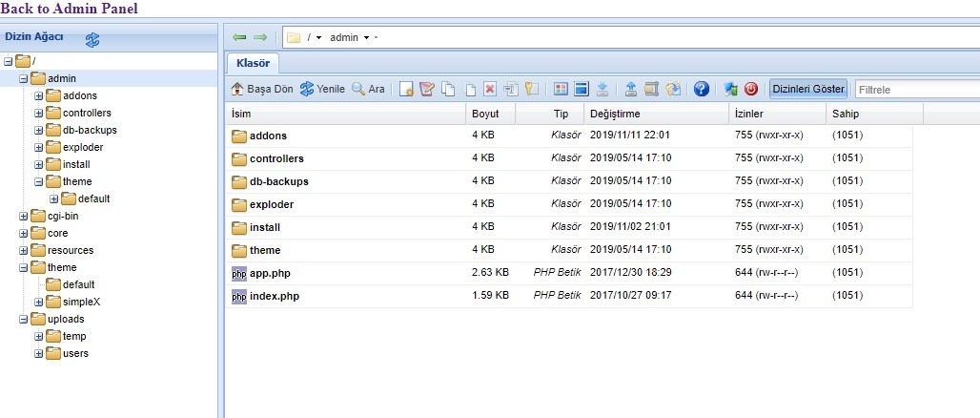The height and width of the screenshot is (418, 980).
Task: Click the copy files icon
Action: click(448, 89)
